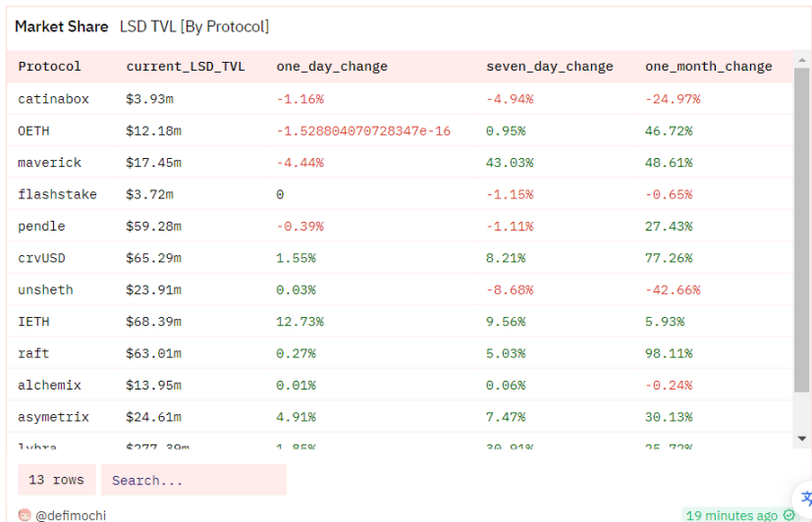The image size is (812, 522).
Task: Open the @defimochi profile link
Action: pos(71,515)
